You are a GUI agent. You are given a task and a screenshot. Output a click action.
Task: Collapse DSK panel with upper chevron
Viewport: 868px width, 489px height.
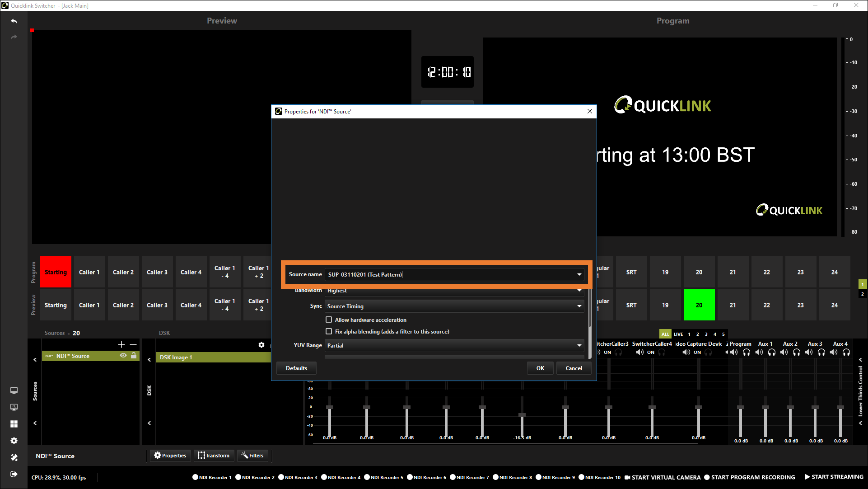[x=149, y=360]
